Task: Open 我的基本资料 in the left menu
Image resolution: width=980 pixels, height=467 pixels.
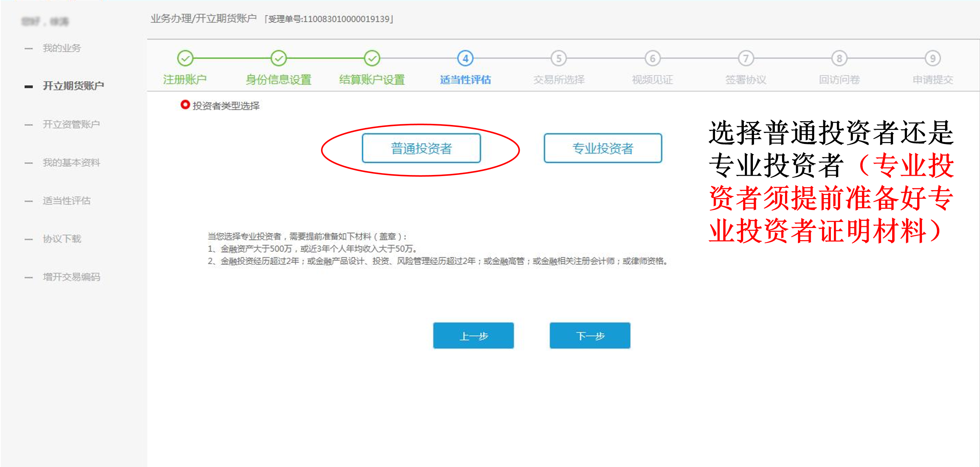Action: (71, 162)
